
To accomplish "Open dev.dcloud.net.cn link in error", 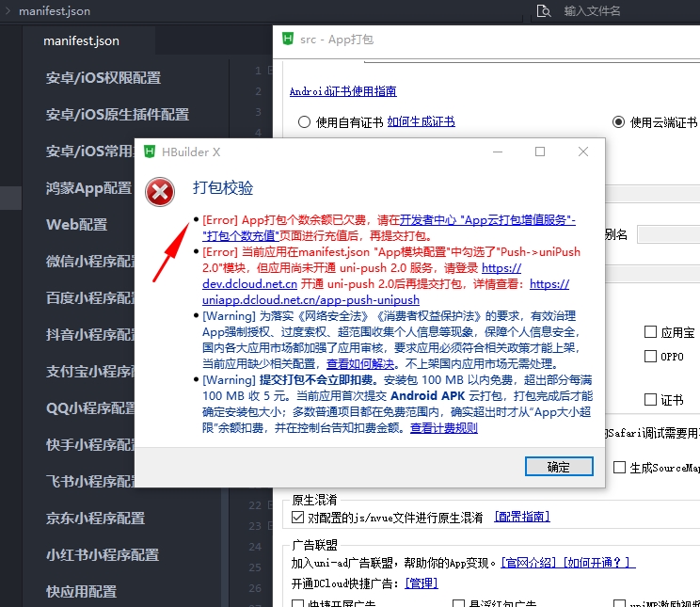I will point(249,283).
